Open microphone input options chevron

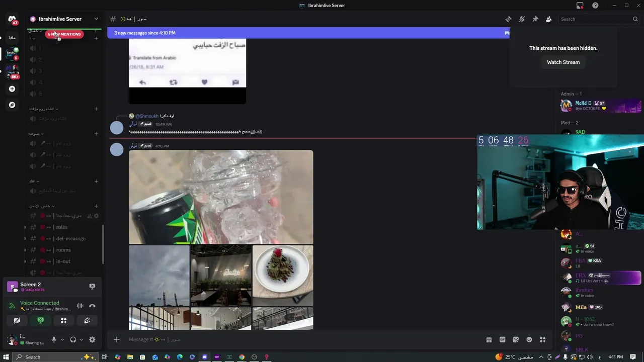coord(62,340)
